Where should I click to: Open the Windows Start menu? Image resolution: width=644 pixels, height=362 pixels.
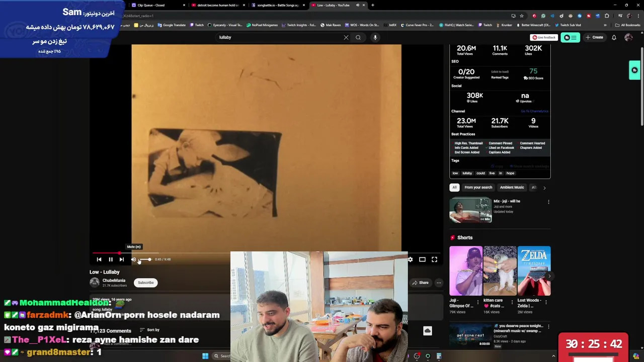click(x=205, y=356)
